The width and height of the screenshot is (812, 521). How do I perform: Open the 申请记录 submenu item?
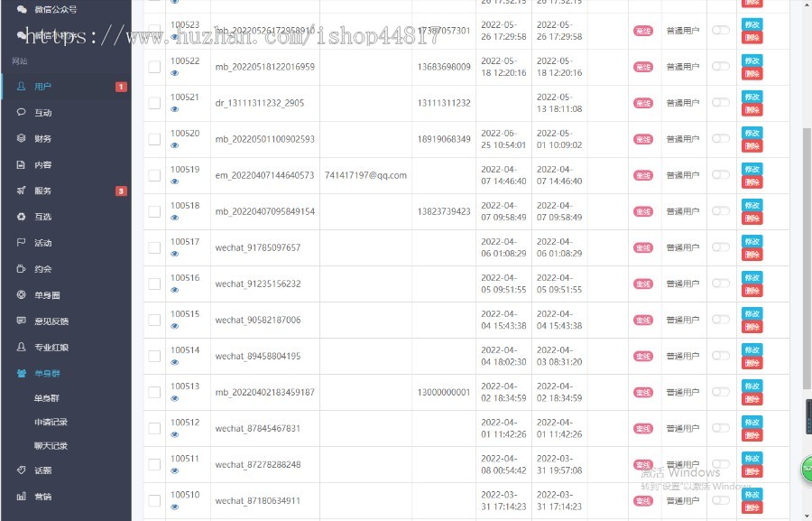pyautogui.click(x=51, y=422)
